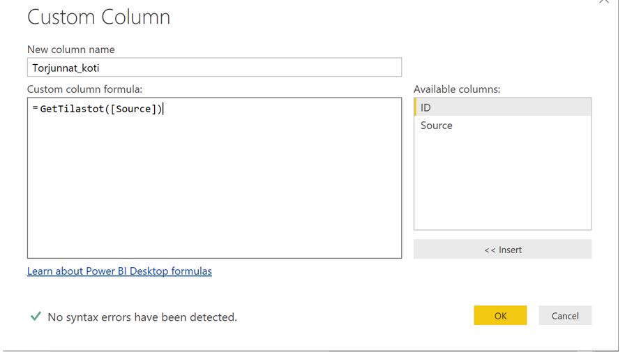Cancel the custom column dialog
Screen dimensions: 625x364
pyautogui.click(x=565, y=316)
